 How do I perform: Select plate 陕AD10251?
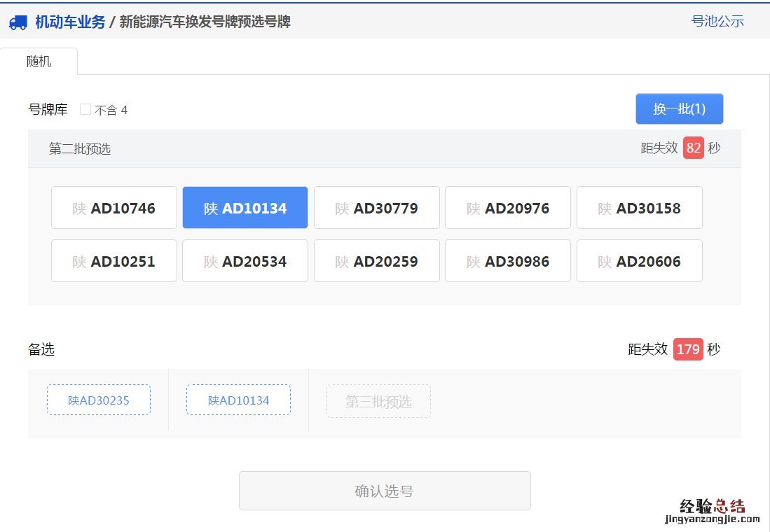pyautogui.click(x=114, y=260)
